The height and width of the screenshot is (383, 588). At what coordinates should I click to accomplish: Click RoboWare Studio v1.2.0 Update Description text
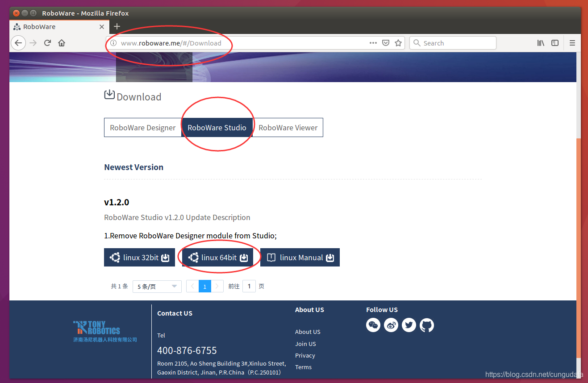pyautogui.click(x=177, y=217)
